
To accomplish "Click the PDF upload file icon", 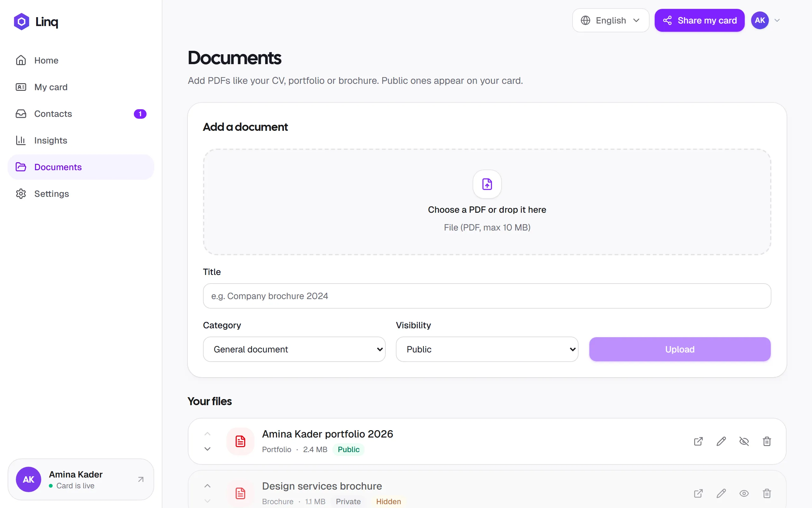I will pyautogui.click(x=487, y=184).
